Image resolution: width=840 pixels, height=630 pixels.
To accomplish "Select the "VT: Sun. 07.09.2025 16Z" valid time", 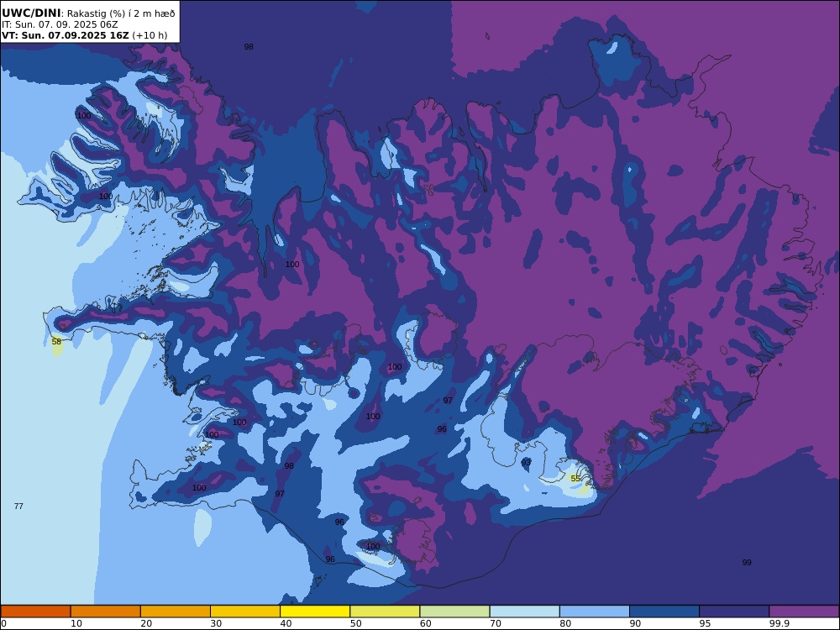I will coord(66,35).
